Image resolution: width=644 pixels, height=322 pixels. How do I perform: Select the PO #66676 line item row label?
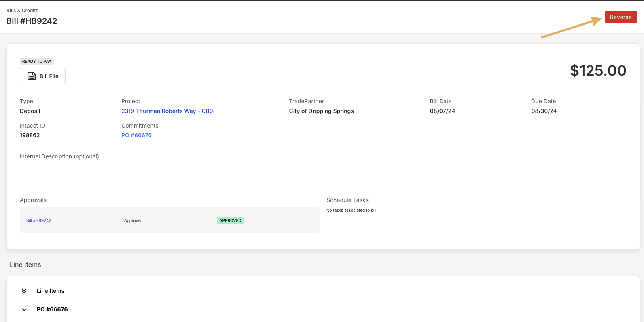52,309
